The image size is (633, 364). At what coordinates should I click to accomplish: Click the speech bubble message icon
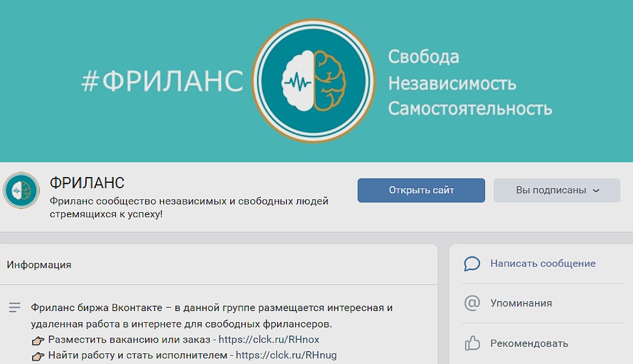tap(472, 264)
